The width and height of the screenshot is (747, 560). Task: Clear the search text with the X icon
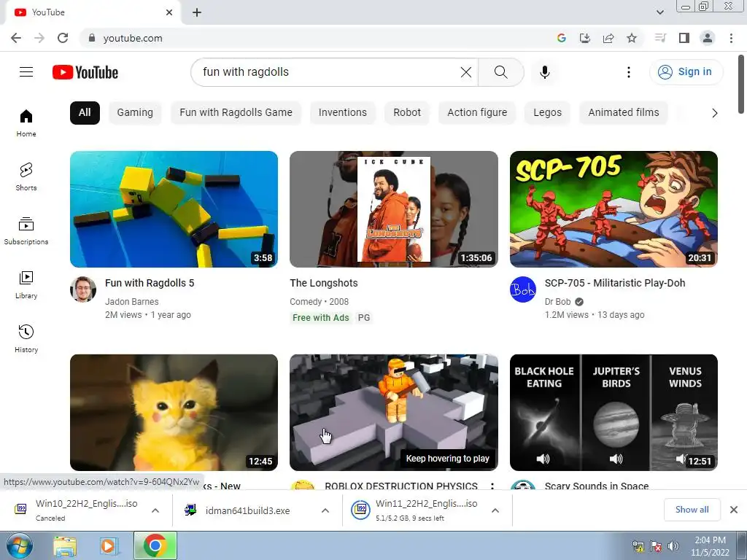pos(466,72)
